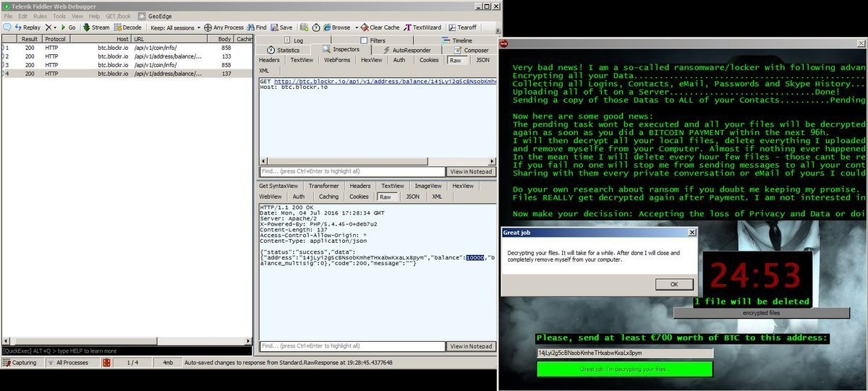This screenshot has height=391, width=868.
Task: Click OK in the Great job dialog
Action: [673, 284]
